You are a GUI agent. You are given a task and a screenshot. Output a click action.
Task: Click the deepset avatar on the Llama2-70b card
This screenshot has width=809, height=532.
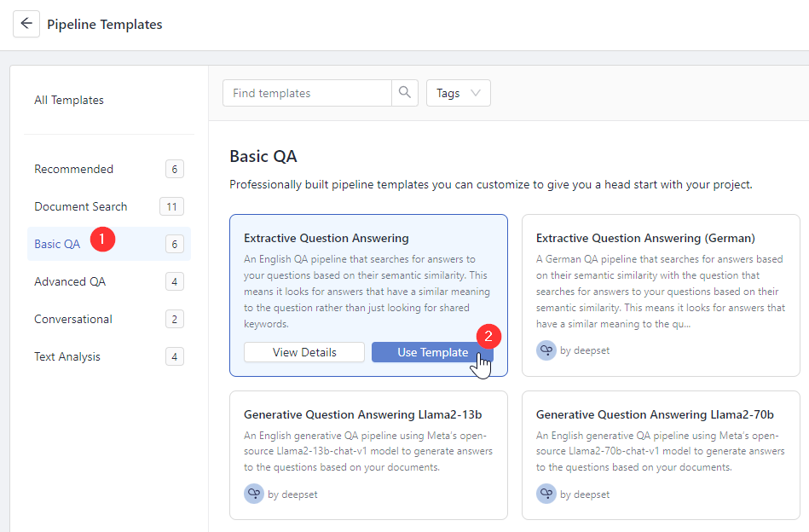pyautogui.click(x=546, y=494)
